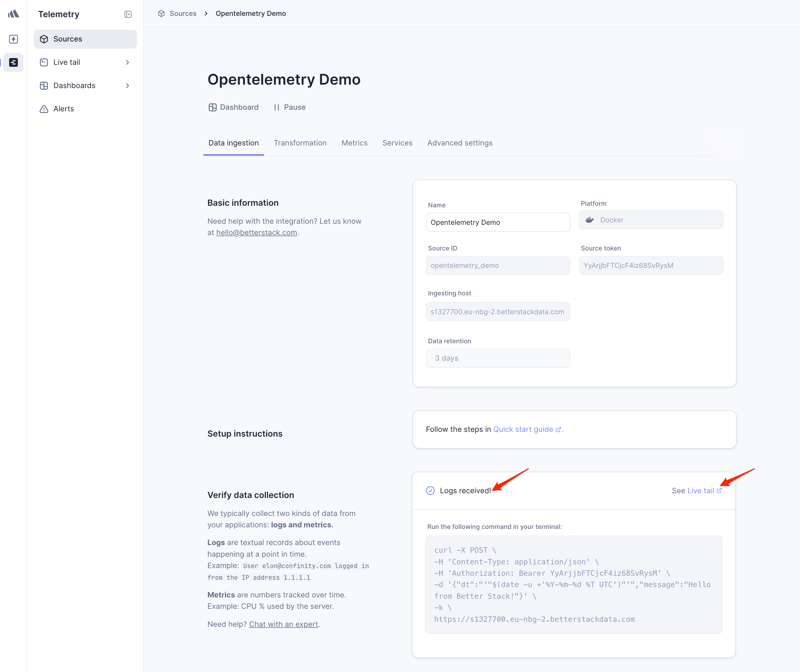
Task: Switch to the Transformation tab
Action: 300,143
